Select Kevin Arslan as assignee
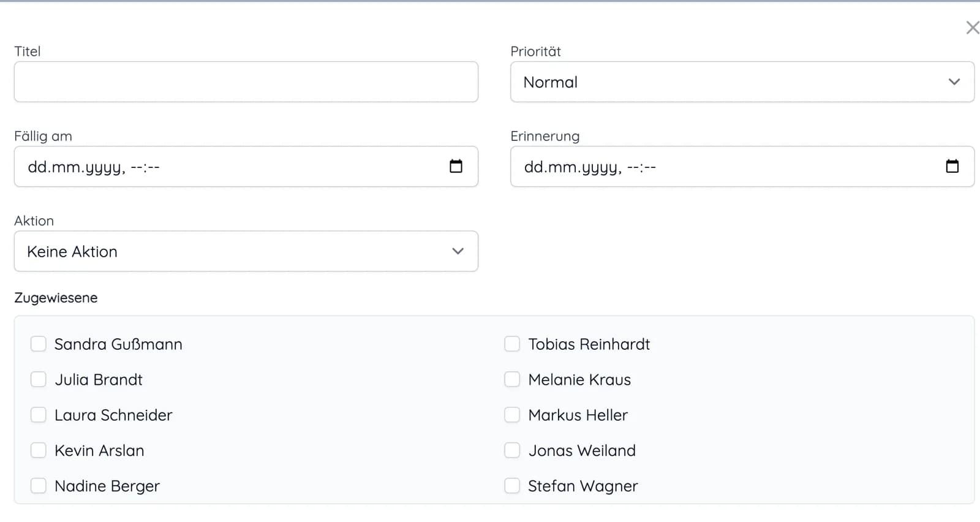The image size is (980, 522). (x=39, y=450)
